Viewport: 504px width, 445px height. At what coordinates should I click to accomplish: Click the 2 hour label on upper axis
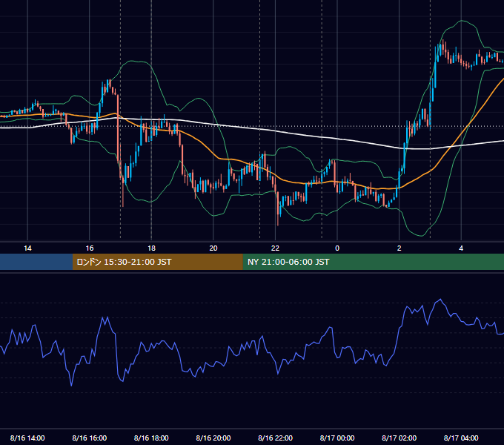399,248
